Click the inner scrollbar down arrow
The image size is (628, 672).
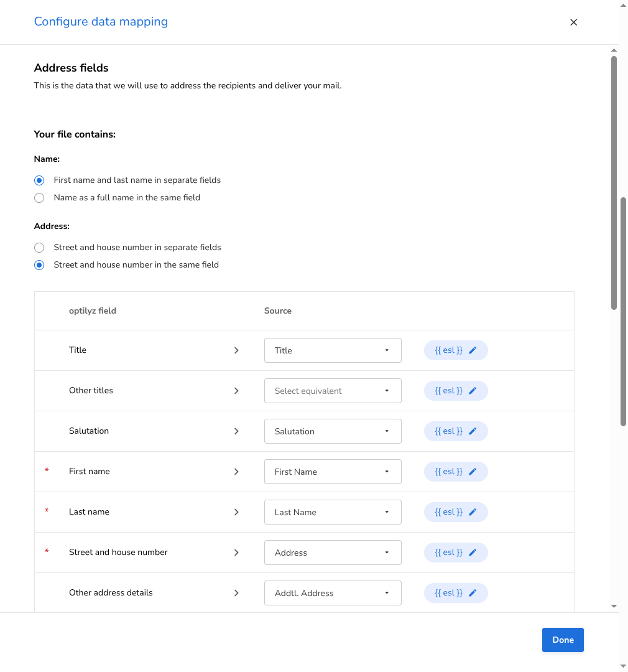pyautogui.click(x=614, y=607)
